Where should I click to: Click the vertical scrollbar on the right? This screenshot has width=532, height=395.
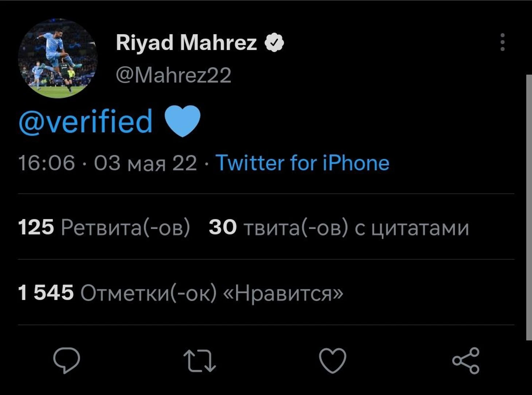point(529,207)
